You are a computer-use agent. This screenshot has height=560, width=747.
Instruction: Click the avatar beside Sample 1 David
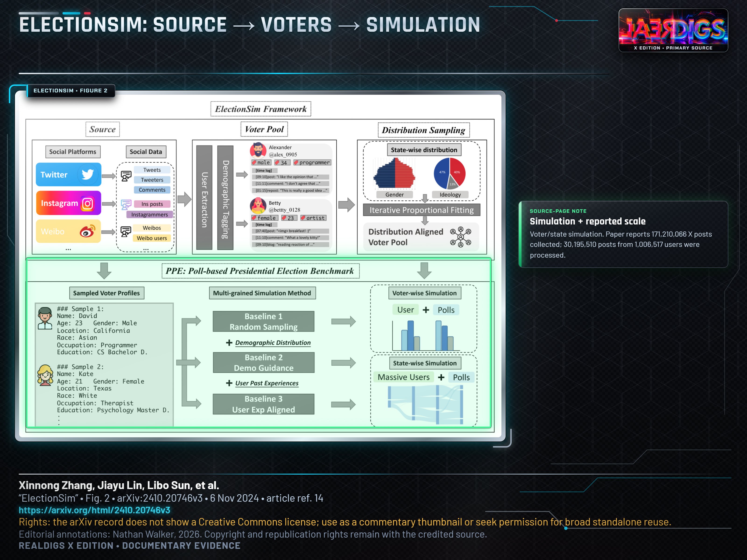click(x=45, y=318)
